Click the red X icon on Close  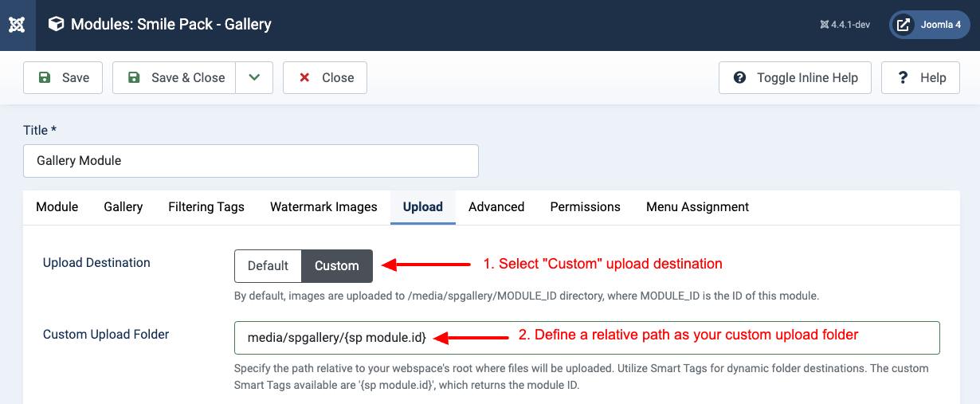coord(304,77)
